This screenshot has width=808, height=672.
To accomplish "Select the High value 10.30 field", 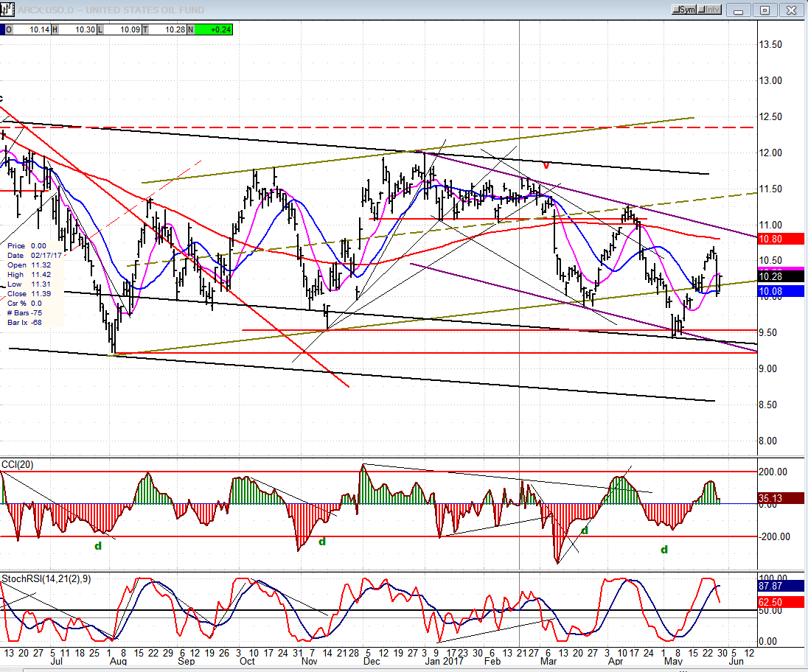I will tap(77, 30).
